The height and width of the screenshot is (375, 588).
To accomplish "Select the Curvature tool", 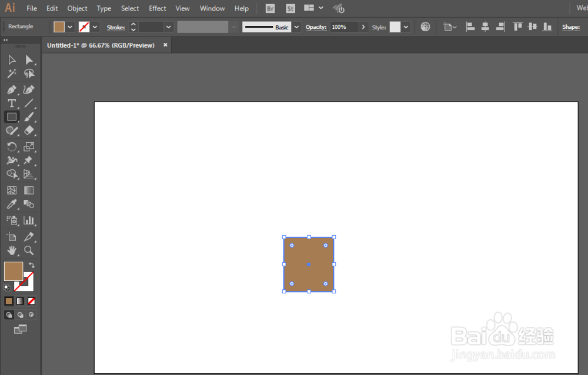I will [x=29, y=89].
